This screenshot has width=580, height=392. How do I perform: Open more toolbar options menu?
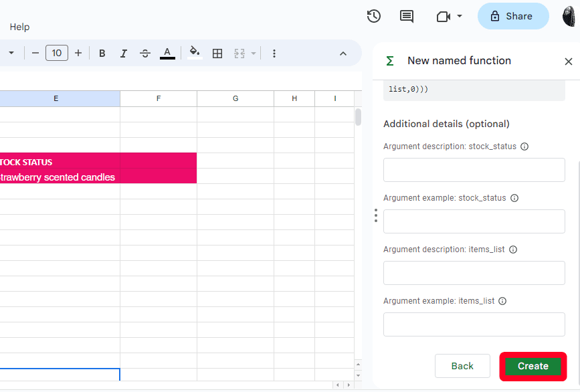274,54
